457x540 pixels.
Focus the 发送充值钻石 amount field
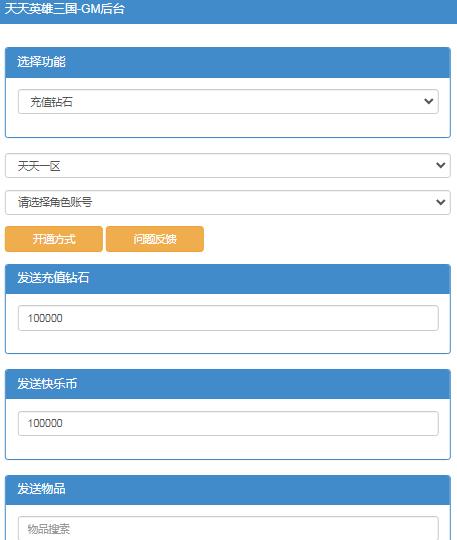tap(228, 318)
